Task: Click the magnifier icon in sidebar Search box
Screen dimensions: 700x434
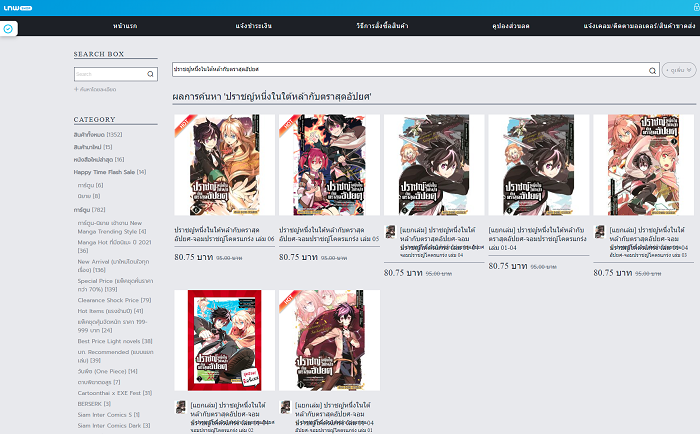Action: [x=150, y=74]
